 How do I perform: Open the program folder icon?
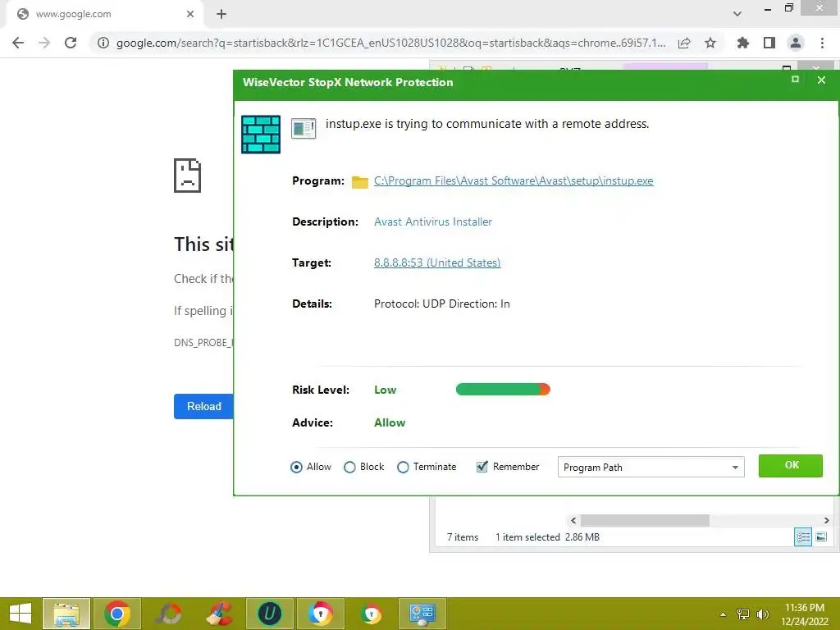pyautogui.click(x=359, y=182)
